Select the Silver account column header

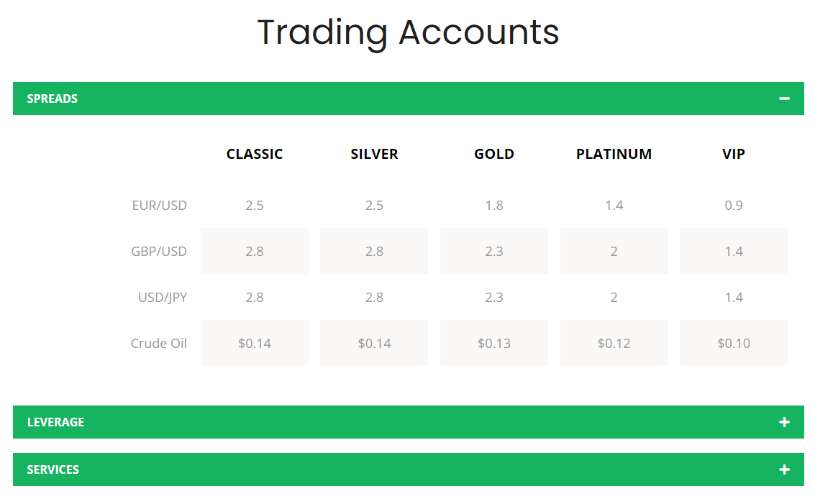pyautogui.click(x=374, y=154)
